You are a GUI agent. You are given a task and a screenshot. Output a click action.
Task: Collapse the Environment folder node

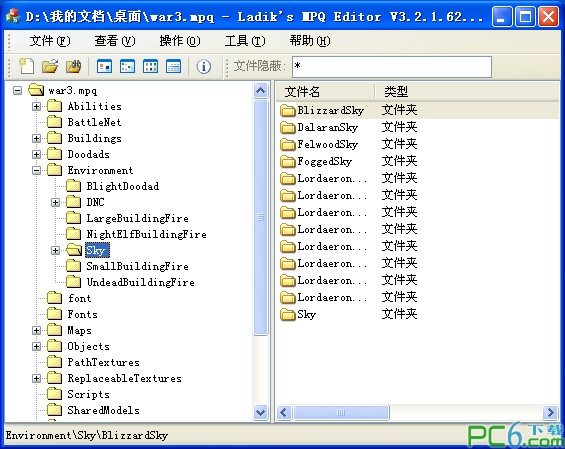36,170
